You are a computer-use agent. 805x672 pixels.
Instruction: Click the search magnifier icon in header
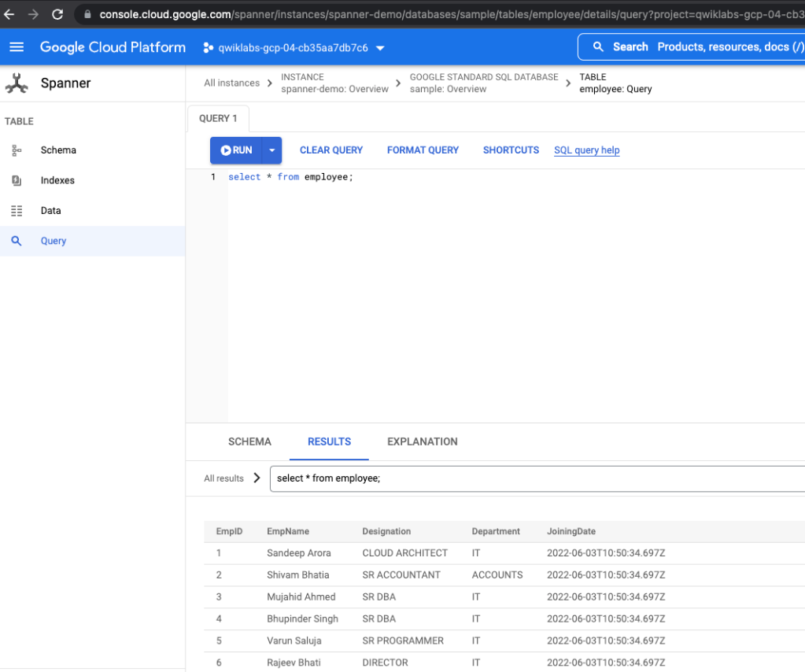tap(599, 47)
